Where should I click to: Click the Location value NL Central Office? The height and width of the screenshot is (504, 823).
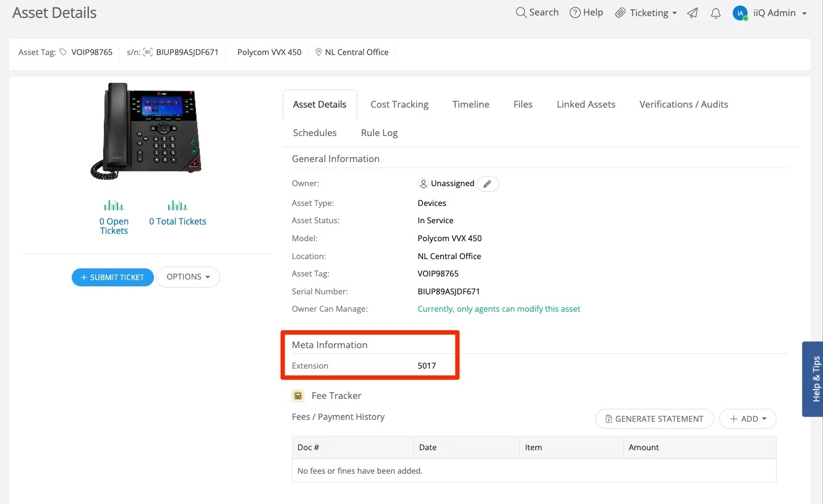coord(449,256)
